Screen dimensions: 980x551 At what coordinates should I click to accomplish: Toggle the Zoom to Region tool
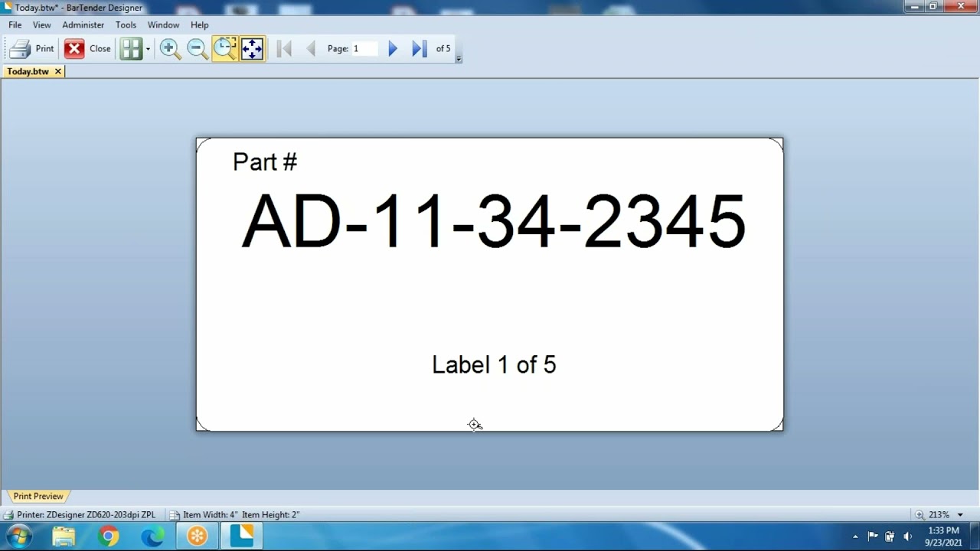coord(225,48)
